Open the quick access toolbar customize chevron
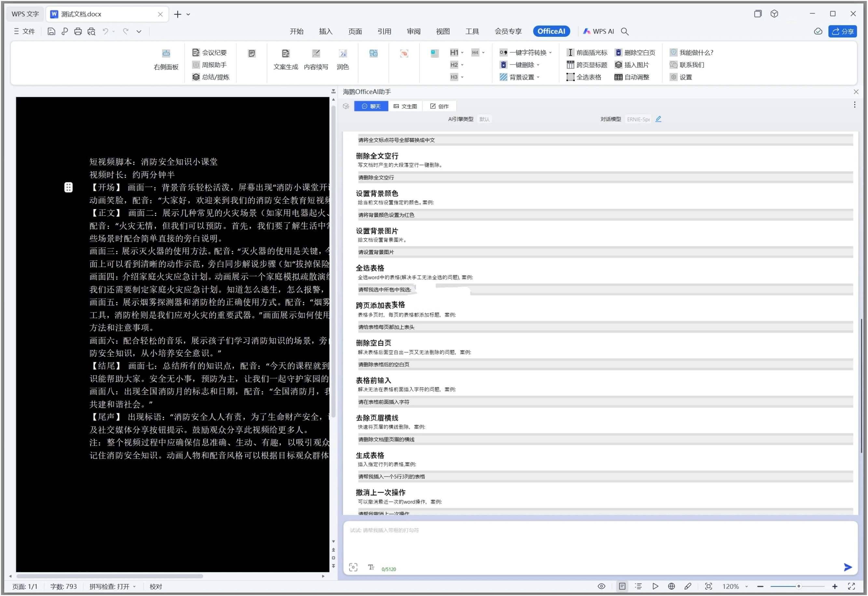This screenshot has width=868, height=596. point(139,31)
